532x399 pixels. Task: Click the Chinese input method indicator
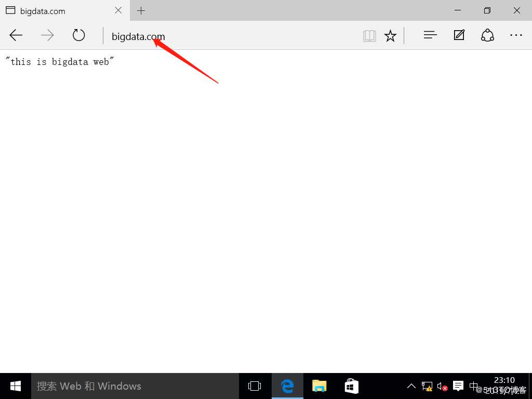point(474,386)
